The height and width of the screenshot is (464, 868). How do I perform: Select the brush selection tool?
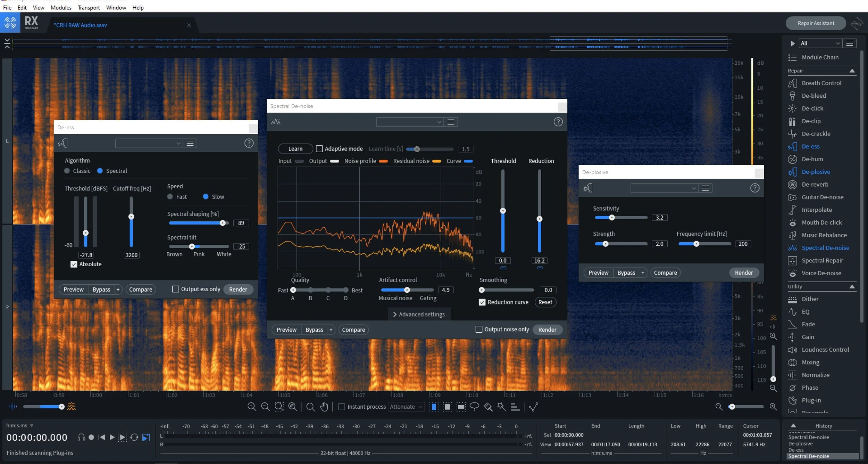(488, 406)
